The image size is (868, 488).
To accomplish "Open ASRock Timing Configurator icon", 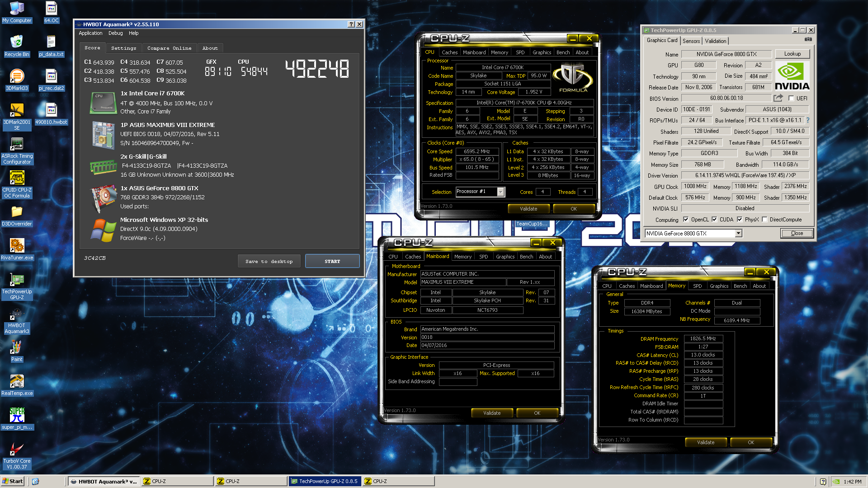I will tap(17, 150).
